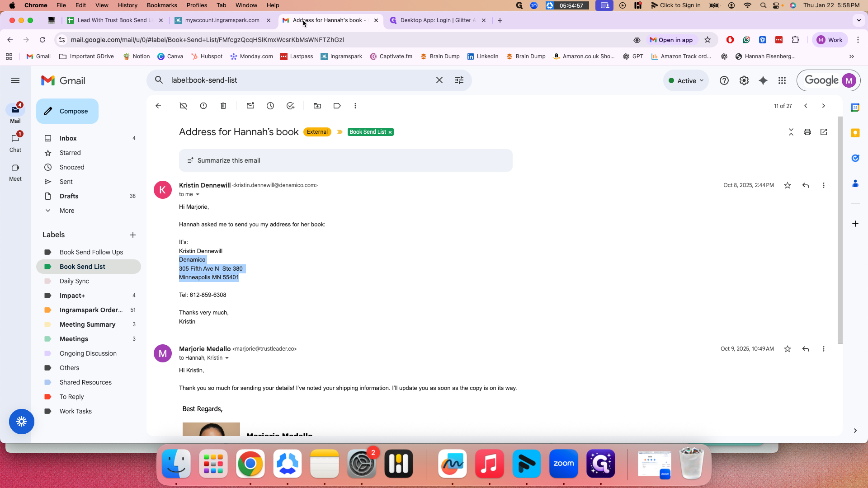Click the Archive icon in the email toolbar
Viewport: 868px width, 488px height.
pos(183,106)
